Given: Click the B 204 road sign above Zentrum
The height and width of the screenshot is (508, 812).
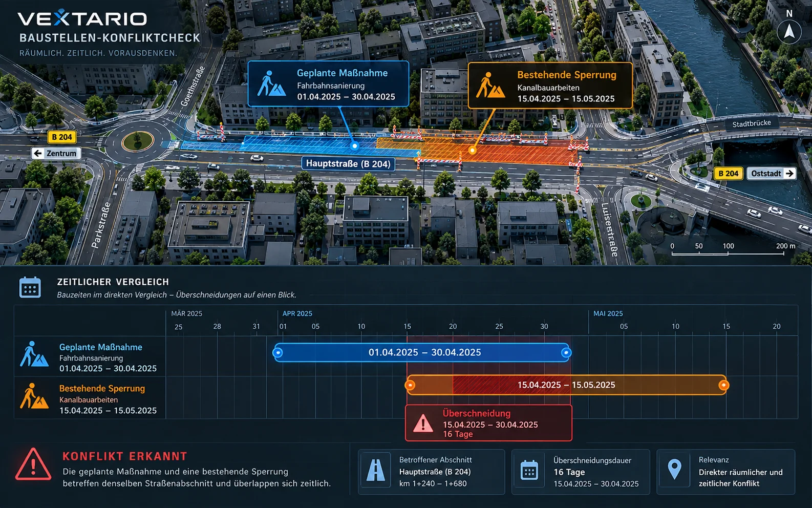Looking at the screenshot, I should [62, 137].
